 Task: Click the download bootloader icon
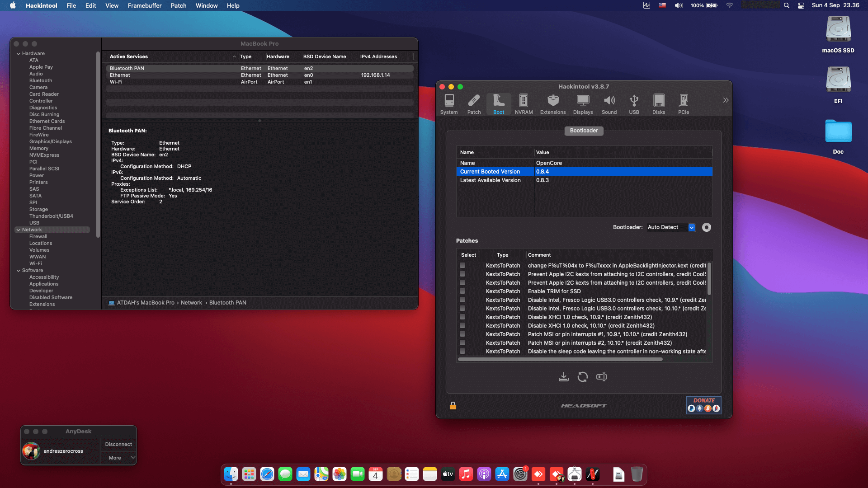[x=563, y=376]
